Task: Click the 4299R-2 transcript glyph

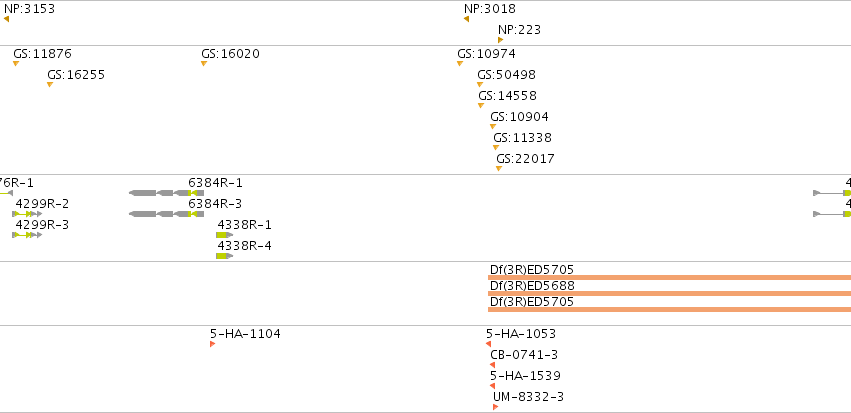Action: point(27,214)
